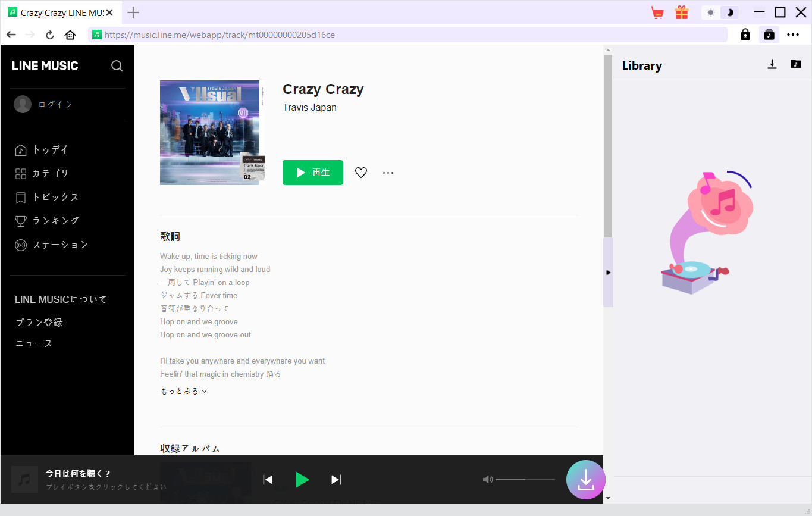Open a new tab with plus button

tap(133, 12)
